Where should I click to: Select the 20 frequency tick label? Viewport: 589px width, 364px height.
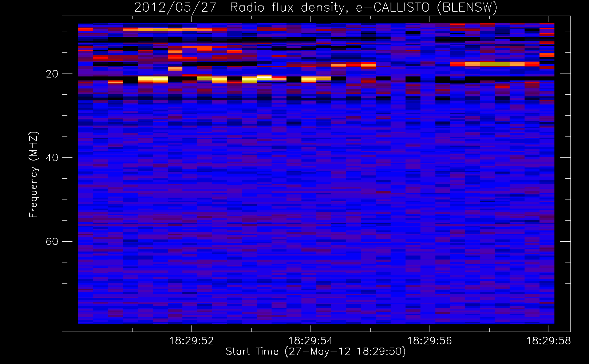tap(52, 74)
